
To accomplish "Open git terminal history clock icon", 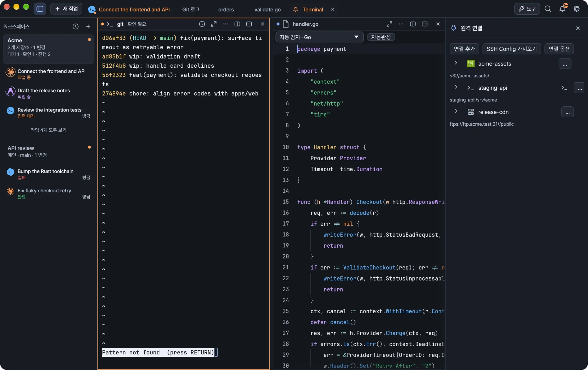I will coord(202,24).
